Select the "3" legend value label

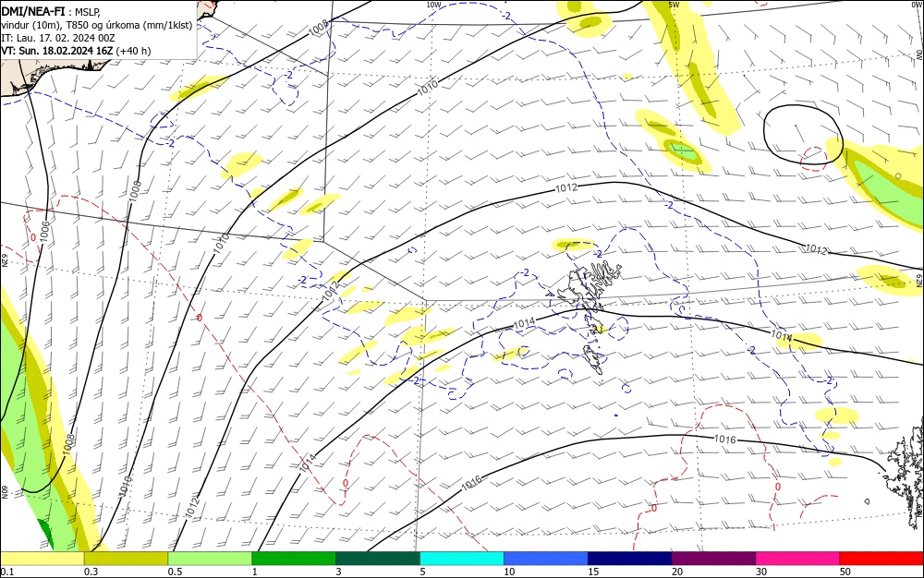click(x=339, y=572)
